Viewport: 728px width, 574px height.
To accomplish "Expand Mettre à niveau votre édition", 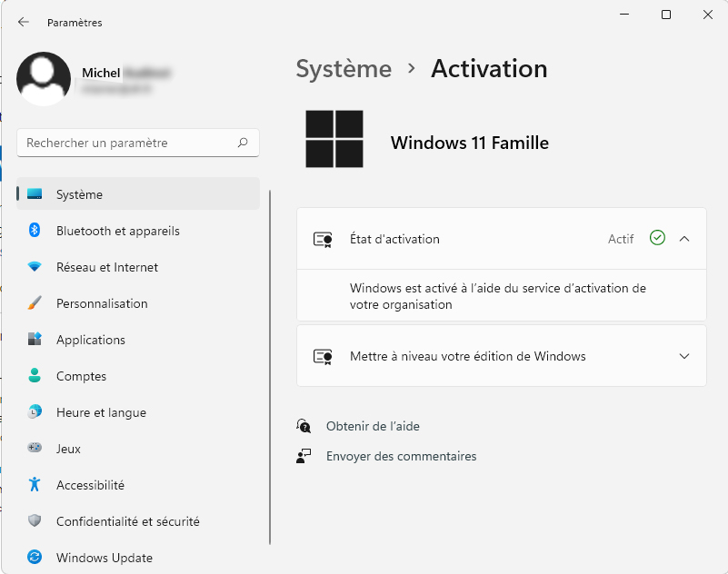I will pyautogui.click(x=684, y=356).
